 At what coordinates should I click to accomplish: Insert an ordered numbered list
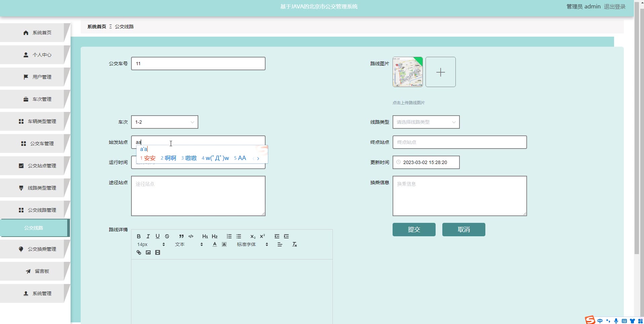229,236
